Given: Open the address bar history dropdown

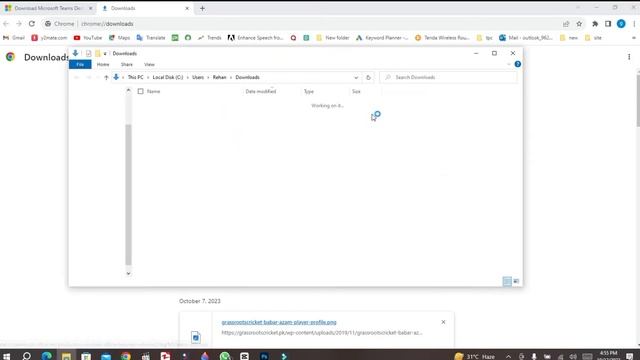Looking at the screenshot, I should (x=356, y=78).
